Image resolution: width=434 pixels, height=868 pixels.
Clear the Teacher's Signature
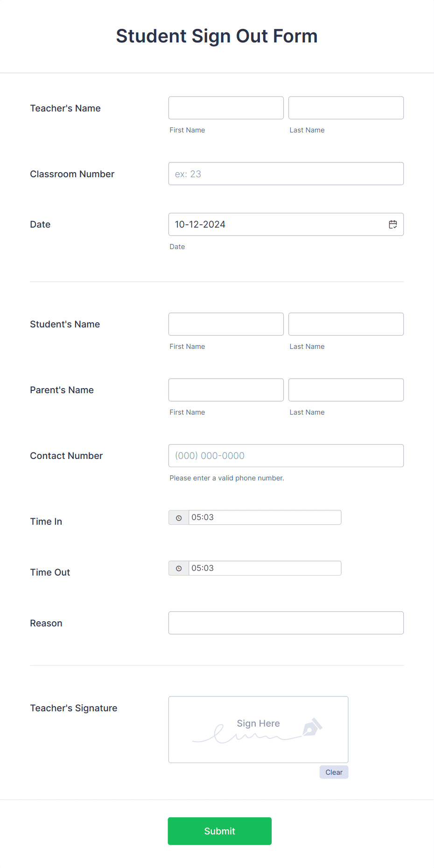334,772
